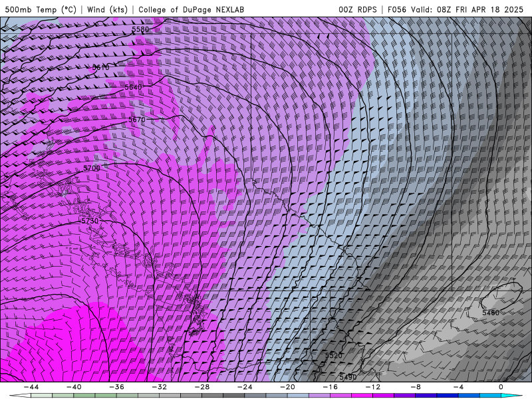The width and height of the screenshot is (532, 399).
Task: Click the 5640 height contour label
Action: click(133, 87)
